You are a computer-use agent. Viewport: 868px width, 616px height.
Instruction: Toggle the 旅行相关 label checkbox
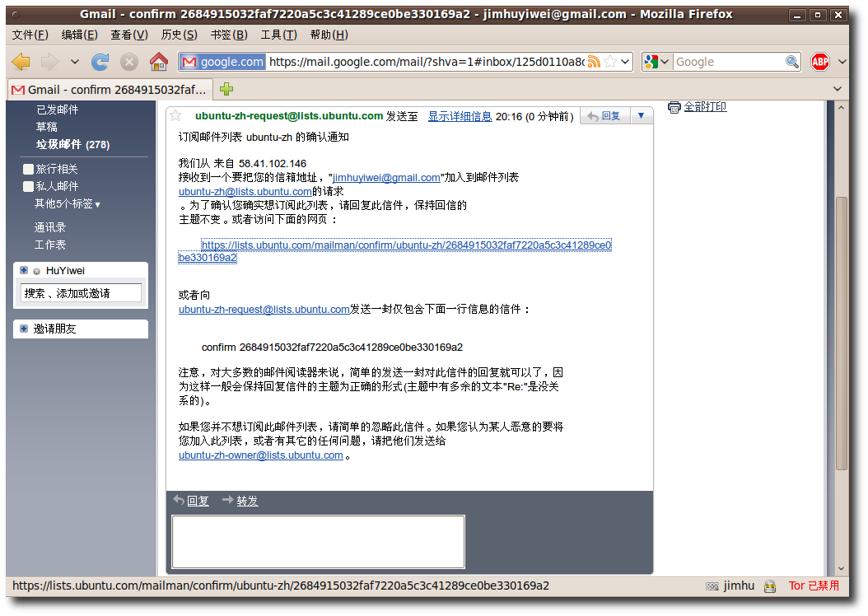click(x=28, y=169)
